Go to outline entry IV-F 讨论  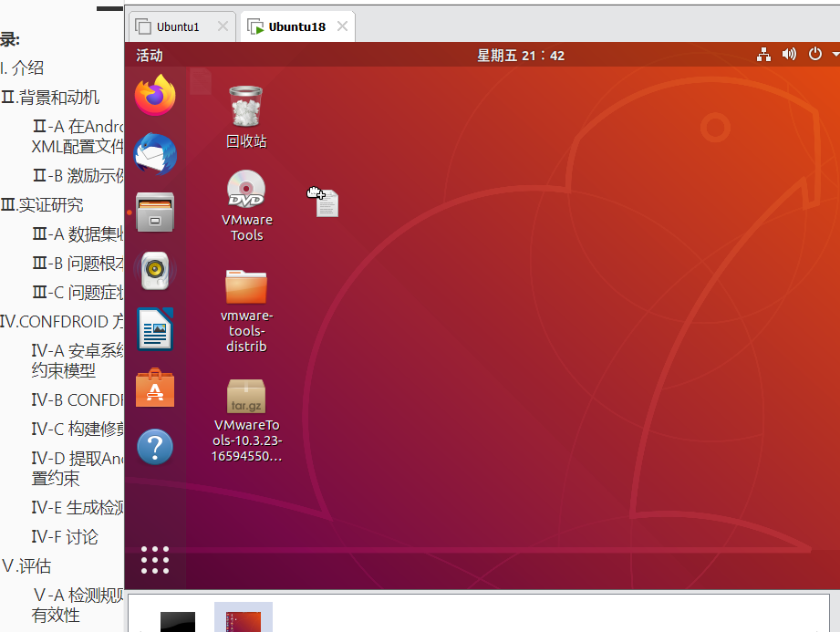pyautogui.click(x=65, y=536)
